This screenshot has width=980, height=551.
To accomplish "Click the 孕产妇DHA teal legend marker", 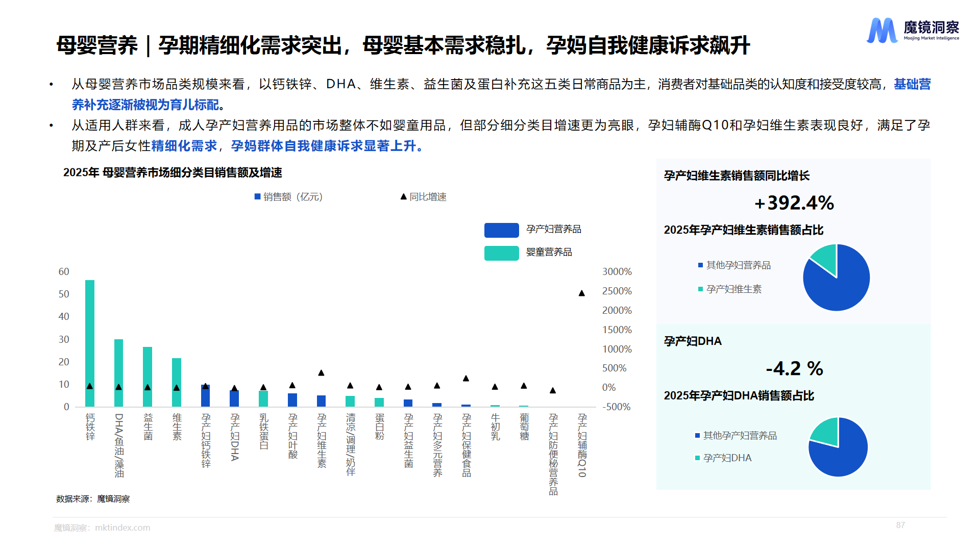I will pos(697,458).
